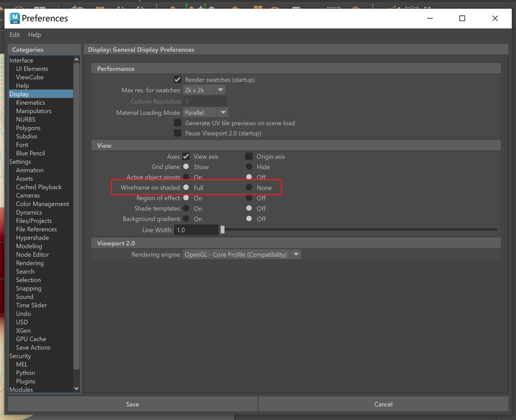Open Kinematics preferences
The height and width of the screenshot is (420, 516).
(30, 102)
